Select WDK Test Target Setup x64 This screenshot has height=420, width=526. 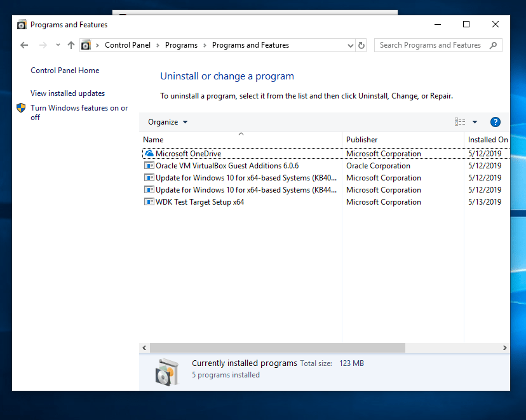(x=326, y=202)
